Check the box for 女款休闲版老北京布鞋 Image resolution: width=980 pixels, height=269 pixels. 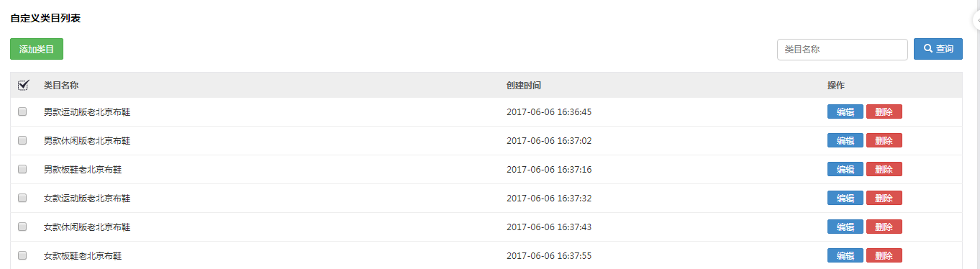click(x=22, y=227)
